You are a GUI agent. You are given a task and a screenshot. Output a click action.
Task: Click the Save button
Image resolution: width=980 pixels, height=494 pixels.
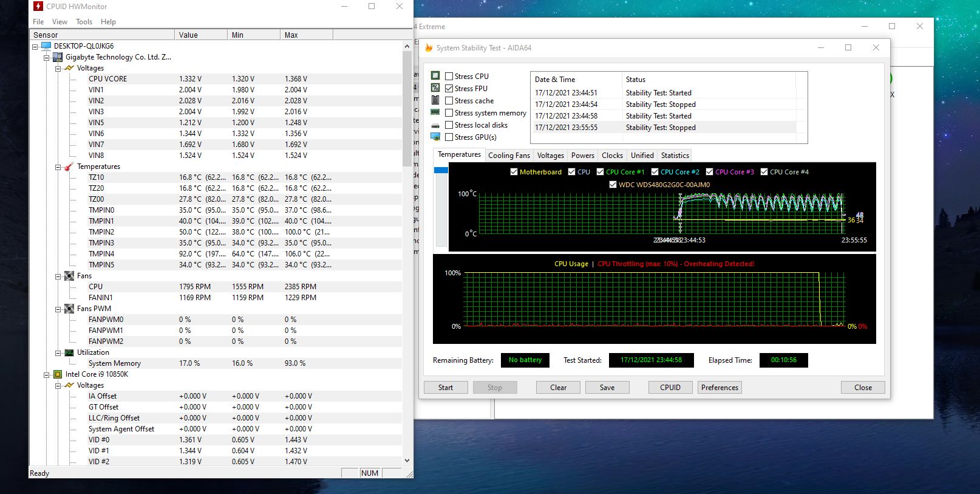[x=607, y=388]
